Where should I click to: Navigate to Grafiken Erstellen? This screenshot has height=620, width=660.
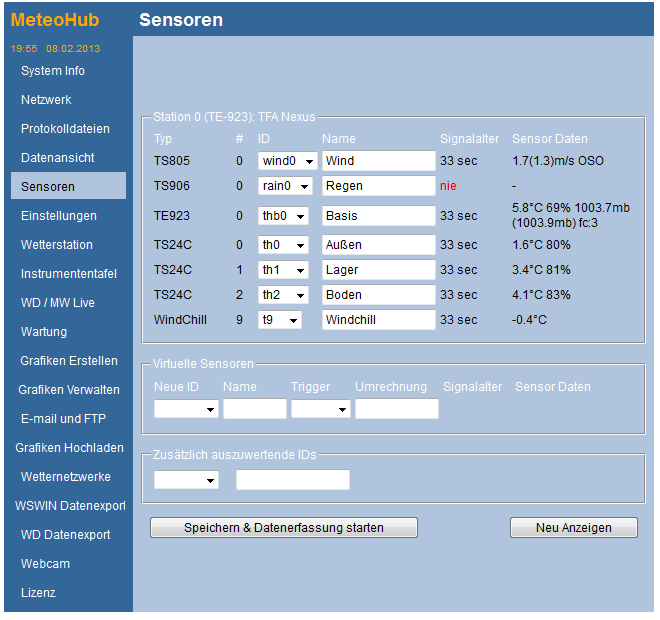coord(69,361)
